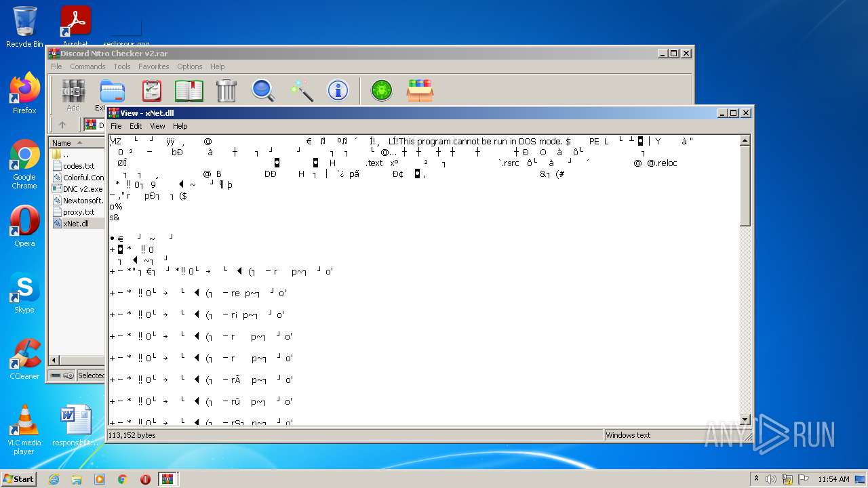Click the WinRAR taskbar button
Image resolution: width=868 pixels, height=488 pixels.
(x=168, y=479)
